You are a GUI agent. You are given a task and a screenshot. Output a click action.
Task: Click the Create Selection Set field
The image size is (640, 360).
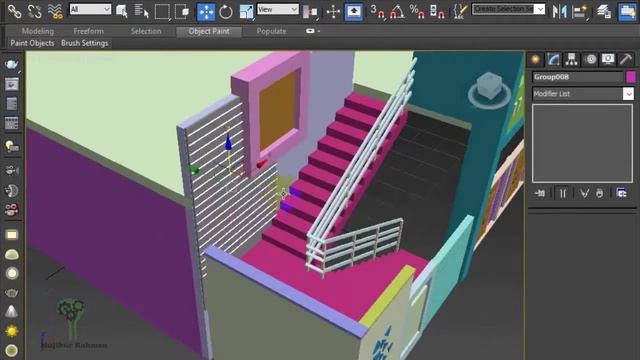pyautogui.click(x=503, y=9)
